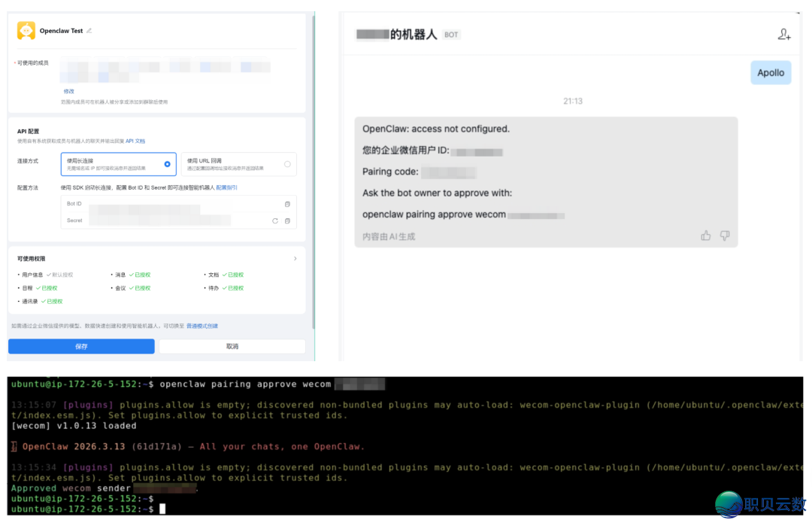Click the Openclaw Test robot avatar
This screenshot has width=812, height=523.
[x=26, y=31]
